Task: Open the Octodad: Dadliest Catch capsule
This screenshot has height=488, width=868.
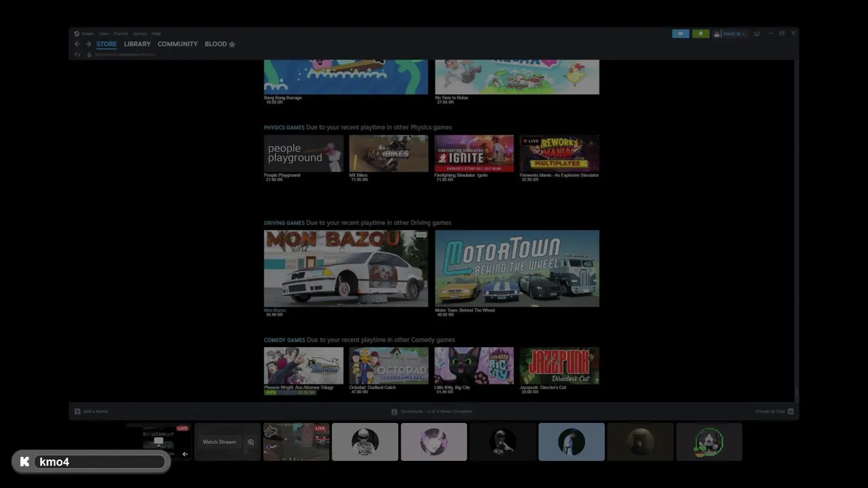Action: pos(389,366)
